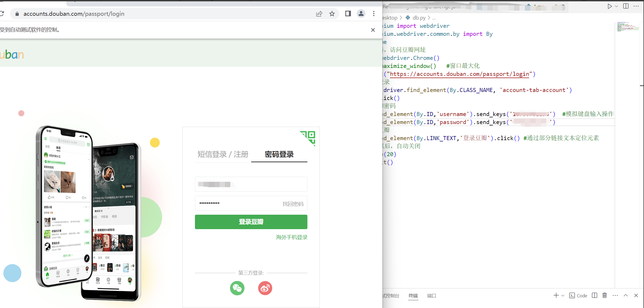Screen dimensions: 644x308
Task: Bookmark this page with star icon
Action: (332, 14)
